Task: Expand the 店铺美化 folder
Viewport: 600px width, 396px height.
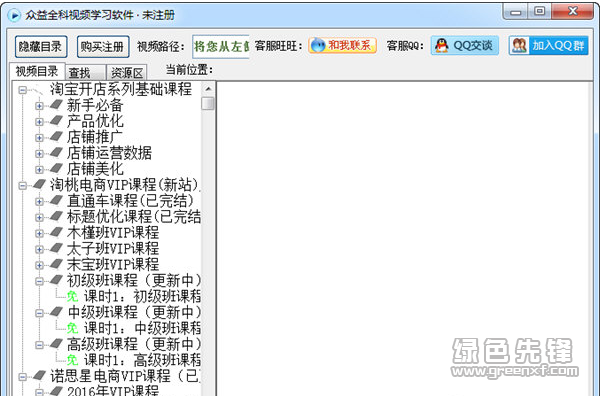Action: [x=39, y=169]
